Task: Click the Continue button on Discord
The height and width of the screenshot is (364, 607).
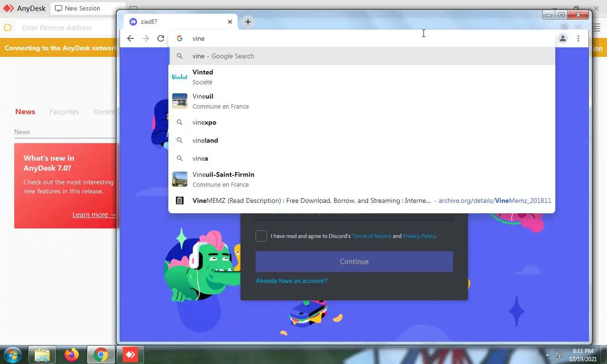Action: point(354,262)
